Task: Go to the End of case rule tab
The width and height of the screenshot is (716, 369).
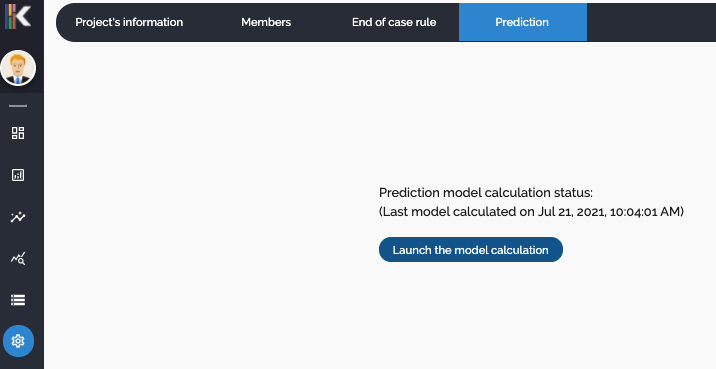Action: [x=394, y=22]
